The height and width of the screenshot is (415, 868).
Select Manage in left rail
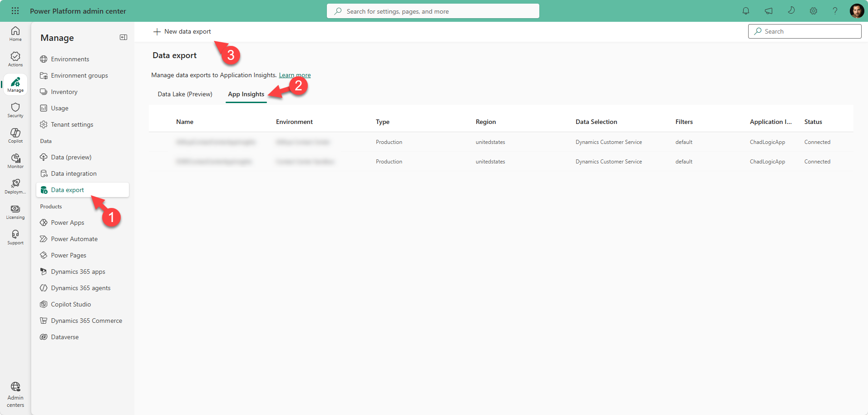(15, 84)
